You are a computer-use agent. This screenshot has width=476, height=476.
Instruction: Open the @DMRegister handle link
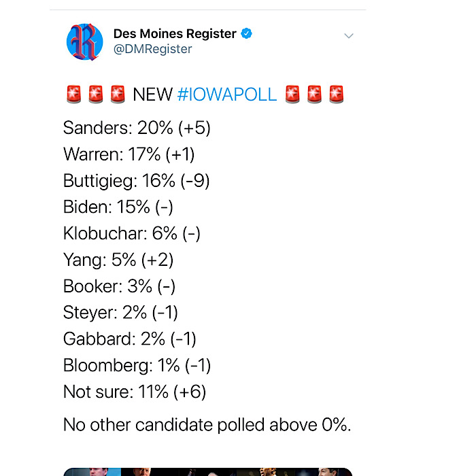[153, 49]
